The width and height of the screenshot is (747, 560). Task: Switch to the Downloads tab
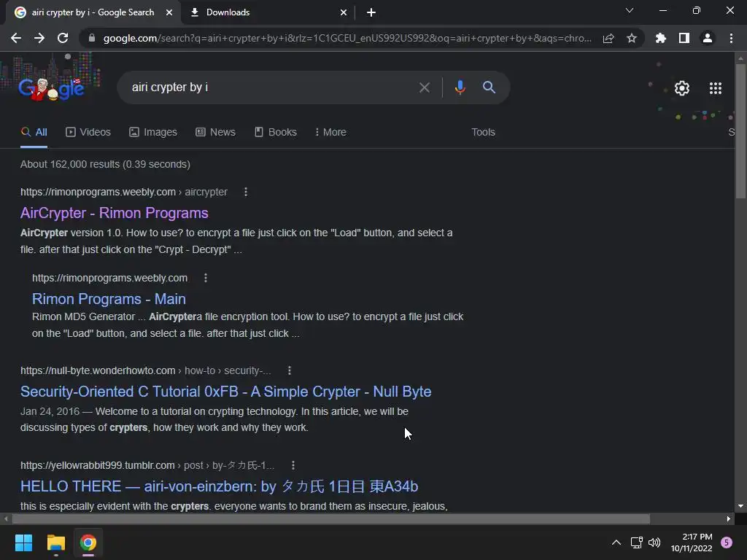[268, 12]
